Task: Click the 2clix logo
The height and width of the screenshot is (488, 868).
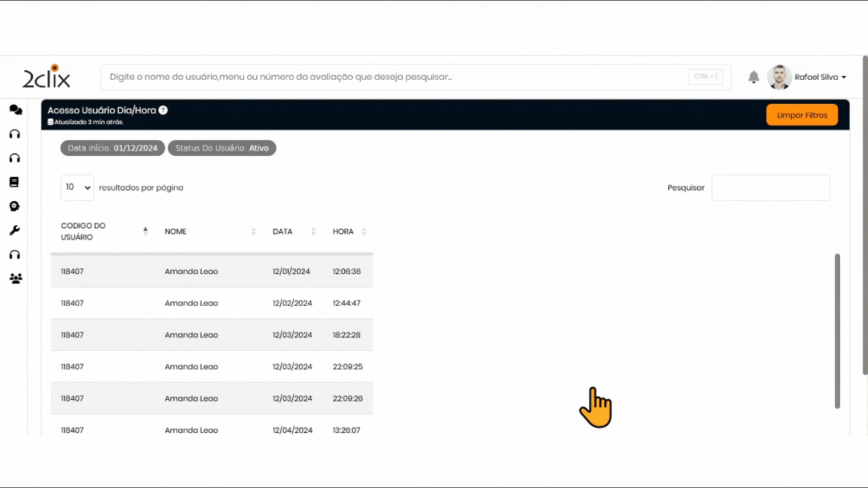Action: click(x=47, y=77)
